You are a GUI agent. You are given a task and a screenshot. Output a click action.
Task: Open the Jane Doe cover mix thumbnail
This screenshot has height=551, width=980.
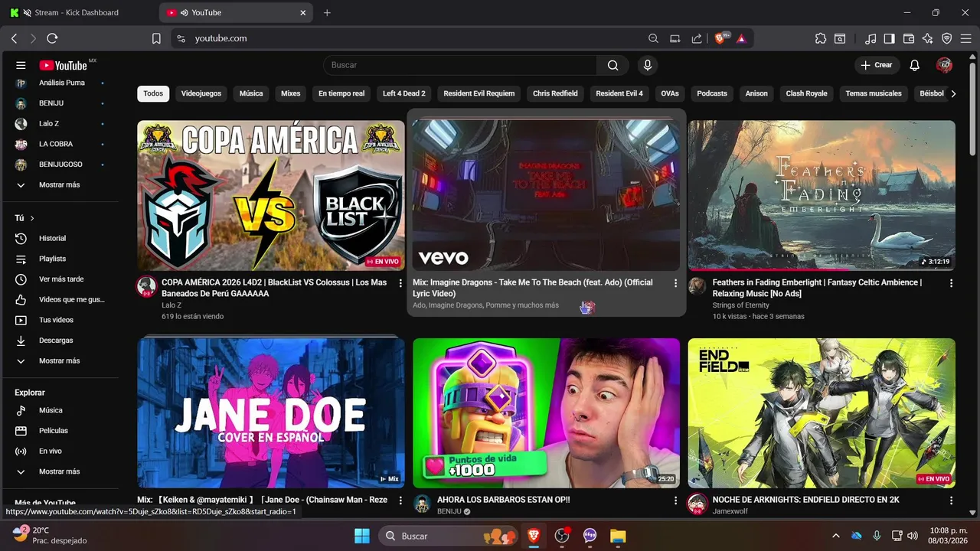tap(271, 413)
